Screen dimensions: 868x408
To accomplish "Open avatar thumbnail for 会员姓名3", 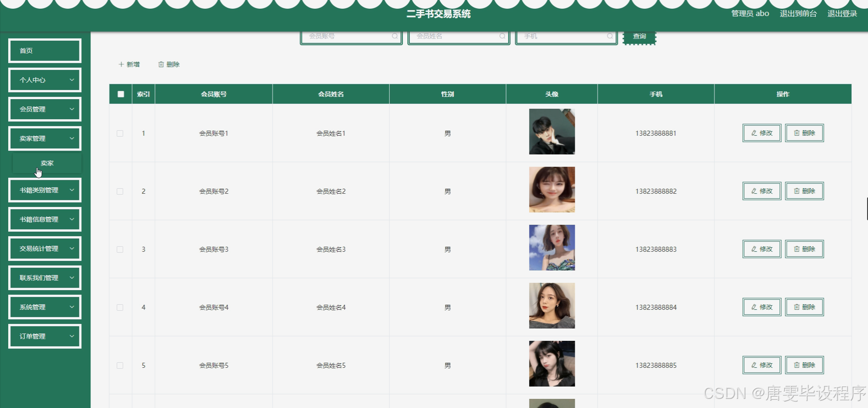I will point(552,248).
